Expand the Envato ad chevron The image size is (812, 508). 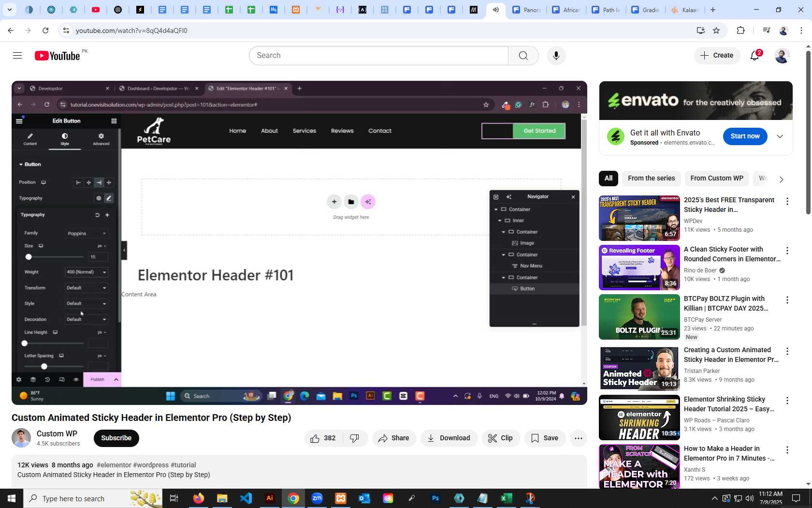780,136
